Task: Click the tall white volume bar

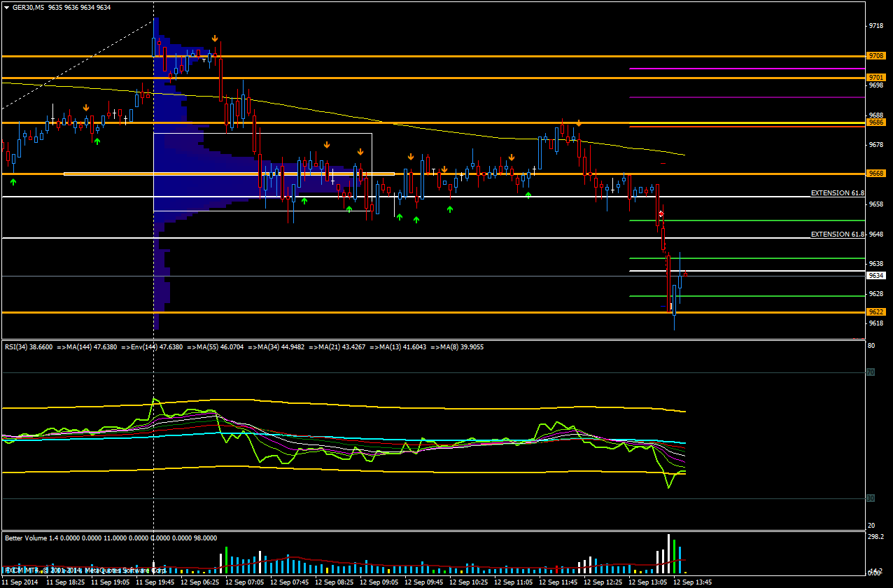Action: [x=668, y=553]
